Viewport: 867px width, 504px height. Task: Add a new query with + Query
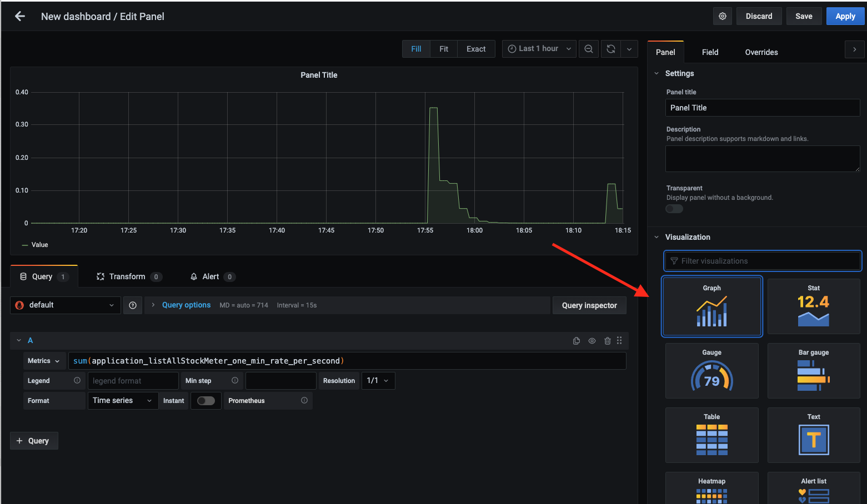[34, 441]
